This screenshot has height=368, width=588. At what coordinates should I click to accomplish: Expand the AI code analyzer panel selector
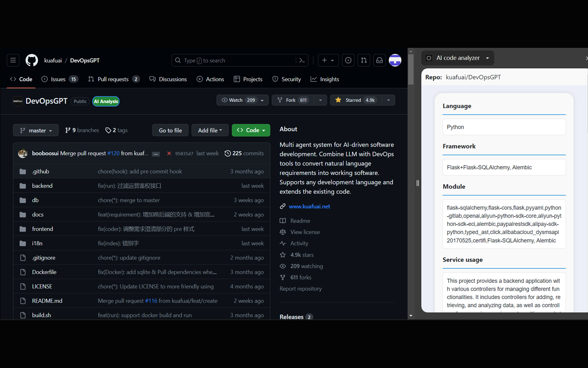tap(458, 58)
